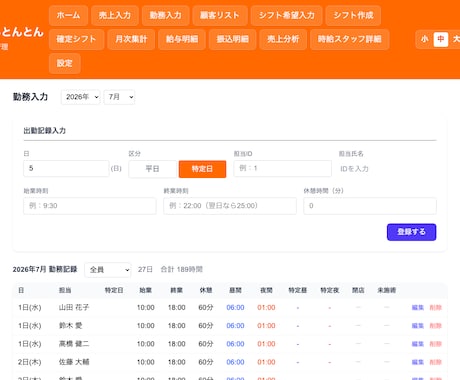This screenshot has height=380, width=460.
Task: Click the 合計 189時間 summary text
Action: 182,269
